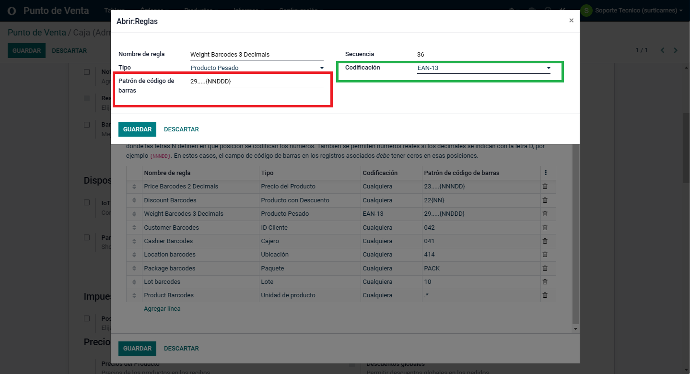Delete the Product Barcodes rule row
Viewport: 690px width, 374px height.
545,295
